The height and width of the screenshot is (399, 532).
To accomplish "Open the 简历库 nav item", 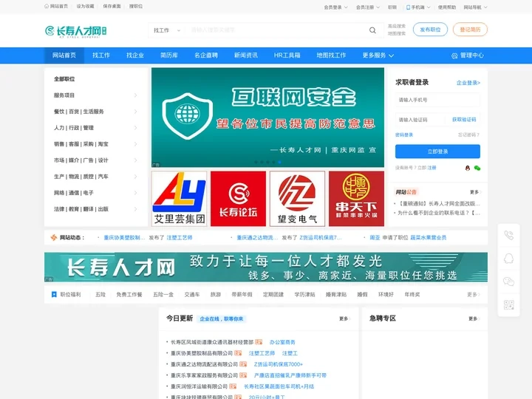I will click(x=169, y=55).
